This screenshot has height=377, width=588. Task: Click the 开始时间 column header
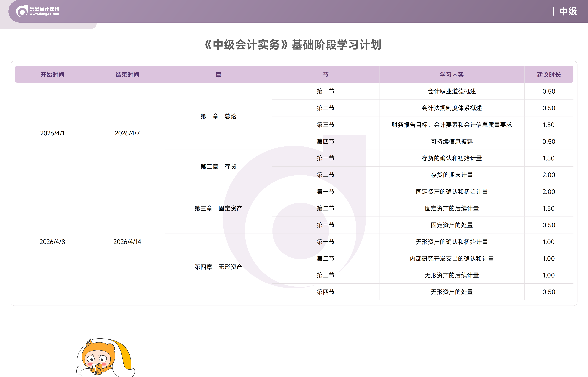click(x=52, y=74)
